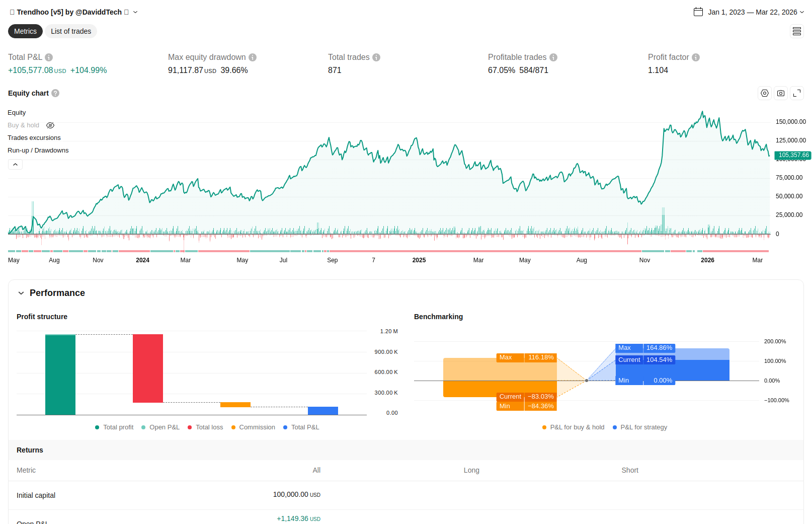812x524 pixels.
Task: Select the Metrics tab
Action: pos(25,31)
